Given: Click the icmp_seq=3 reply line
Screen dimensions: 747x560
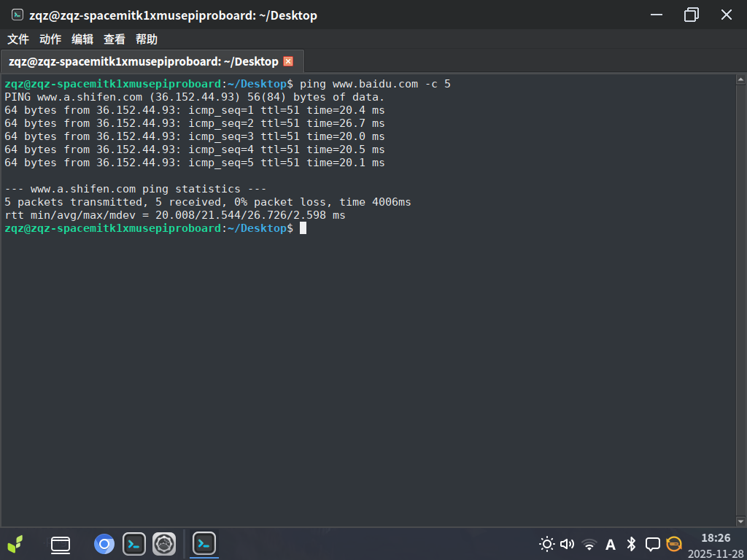Looking at the screenshot, I should [x=194, y=136].
